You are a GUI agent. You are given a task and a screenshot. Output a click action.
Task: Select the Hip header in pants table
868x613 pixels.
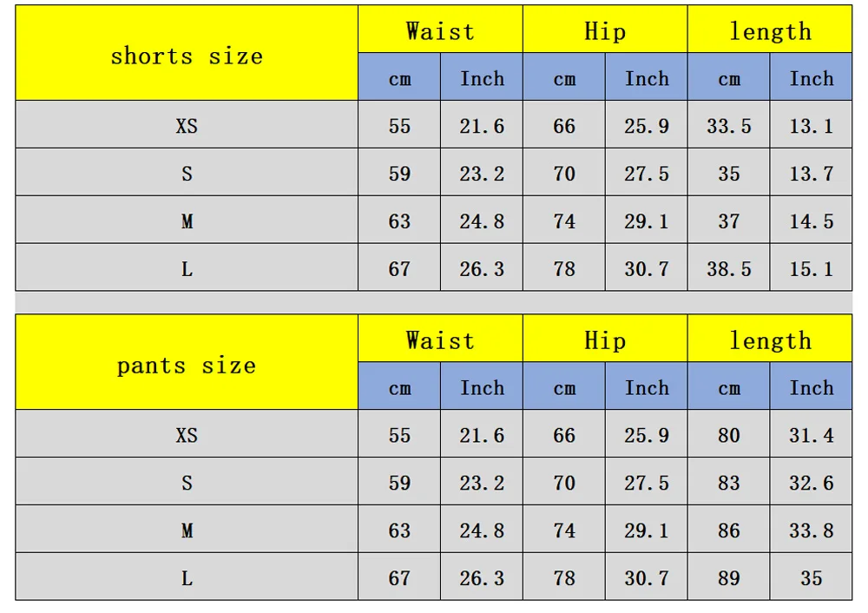[x=605, y=339]
